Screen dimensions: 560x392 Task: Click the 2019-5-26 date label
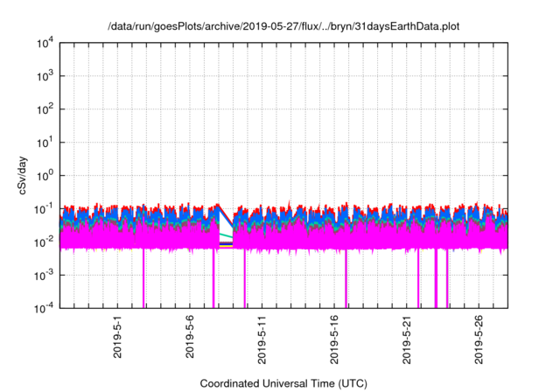(479, 339)
